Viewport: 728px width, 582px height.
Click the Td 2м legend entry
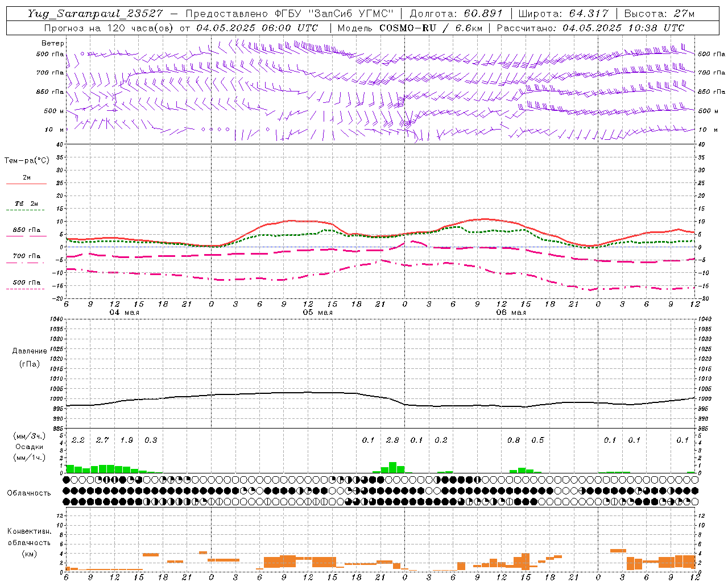pyautogui.click(x=27, y=203)
